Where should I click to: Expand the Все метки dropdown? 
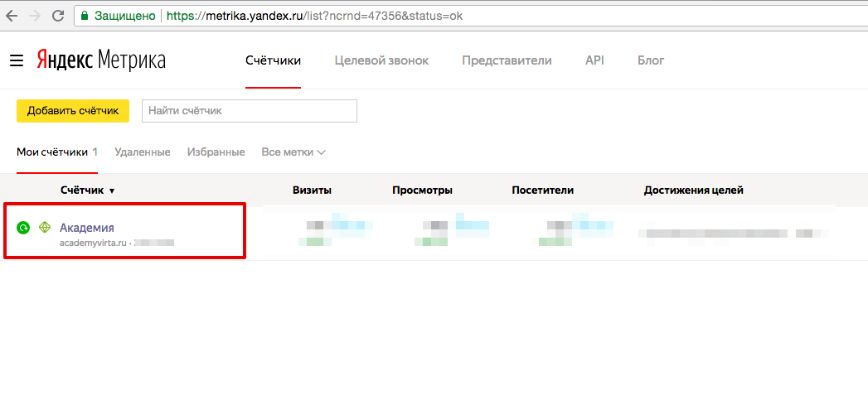[x=293, y=152]
